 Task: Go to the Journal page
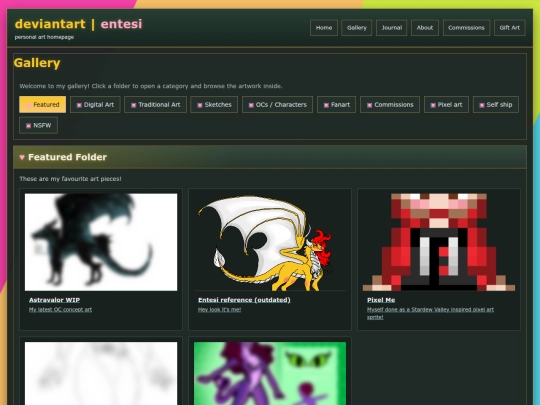pyautogui.click(x=392, y=28)
